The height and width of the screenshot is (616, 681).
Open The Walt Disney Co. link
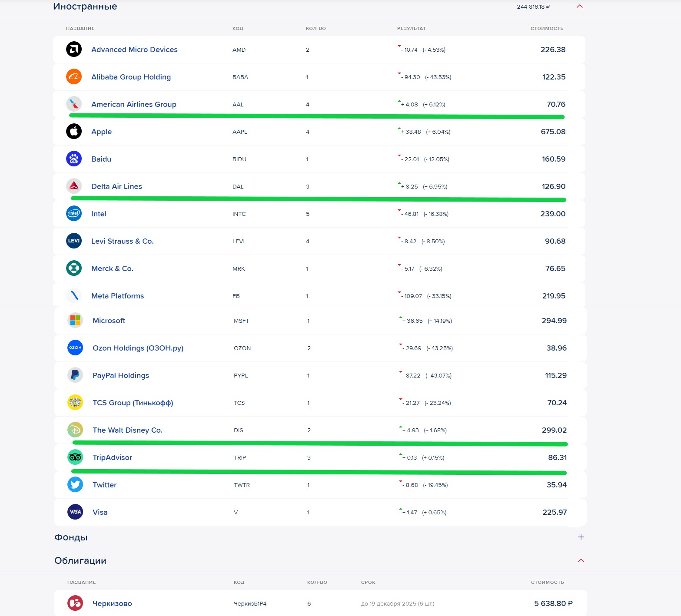(x=127, y=430)
